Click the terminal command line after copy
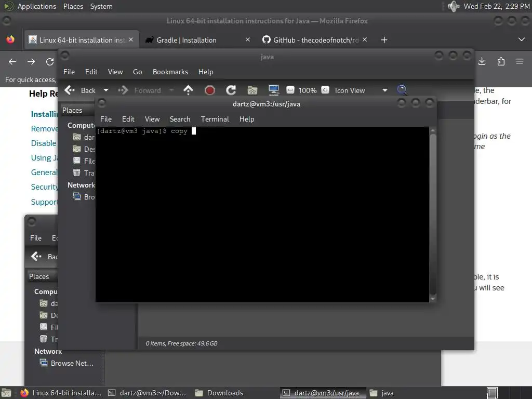Screen dimensions: 532x399 pos(194,131)
